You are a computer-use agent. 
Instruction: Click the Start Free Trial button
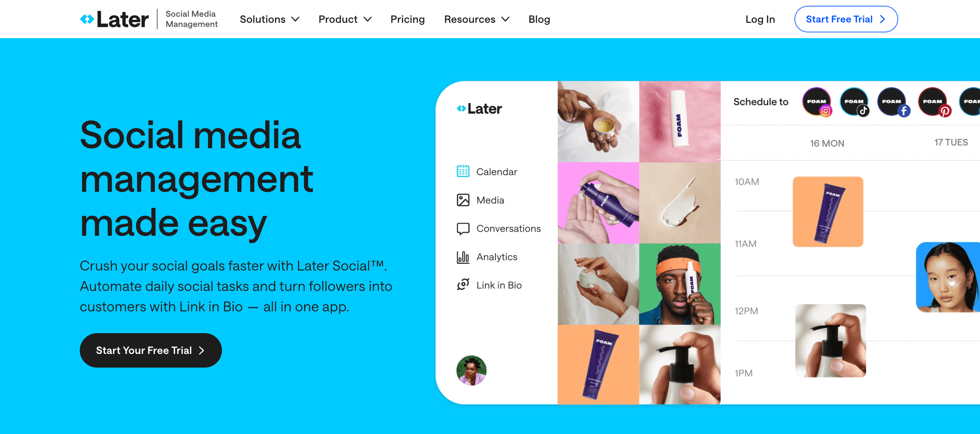tap(845, 19)
